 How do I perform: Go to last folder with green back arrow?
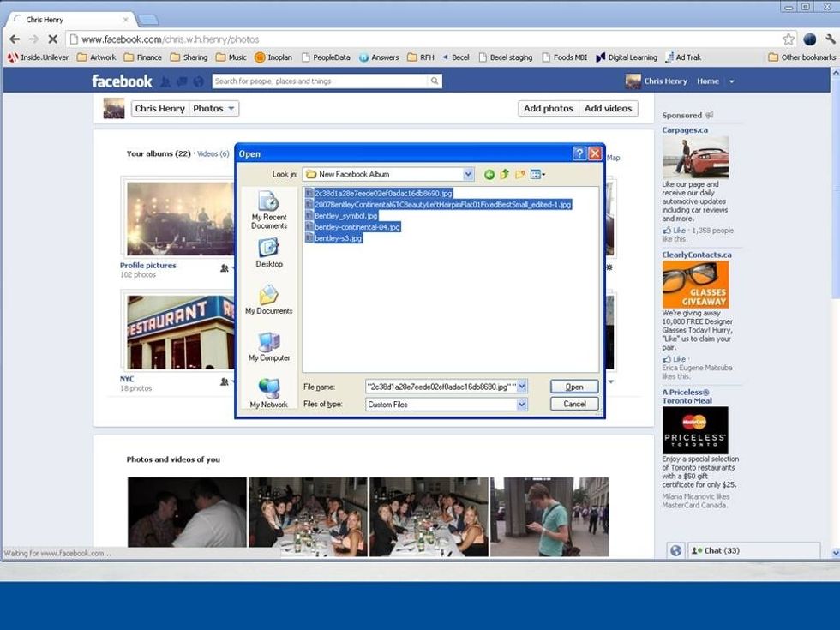pyautogui.click(x=489, y=174)
